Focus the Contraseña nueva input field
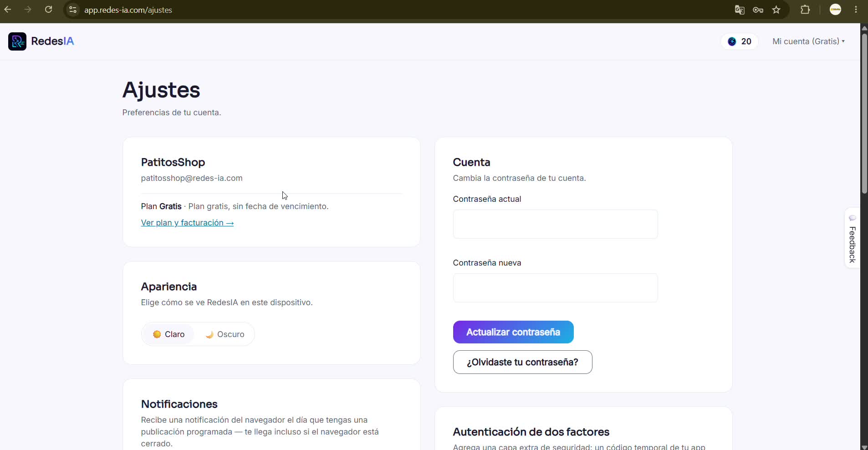Viewport: 868px width, 450px height. [555, 288]
